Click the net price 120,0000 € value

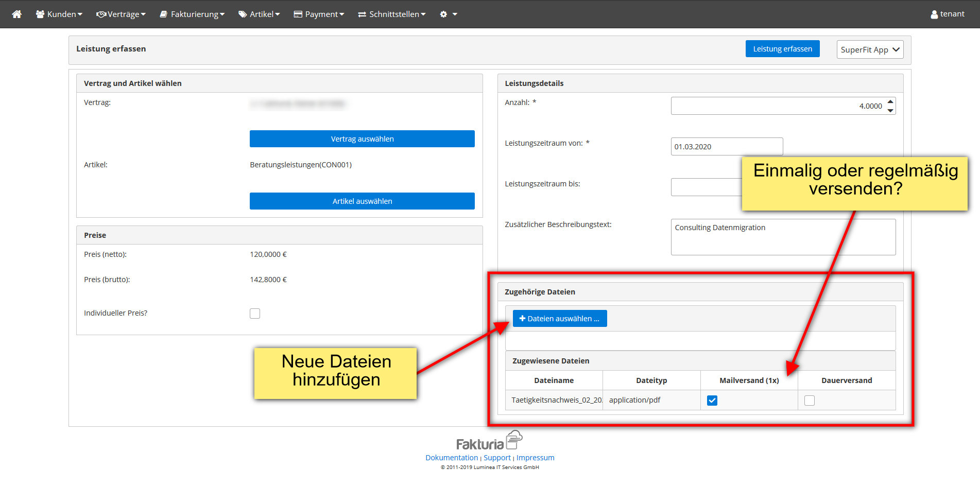pos(268,254)
